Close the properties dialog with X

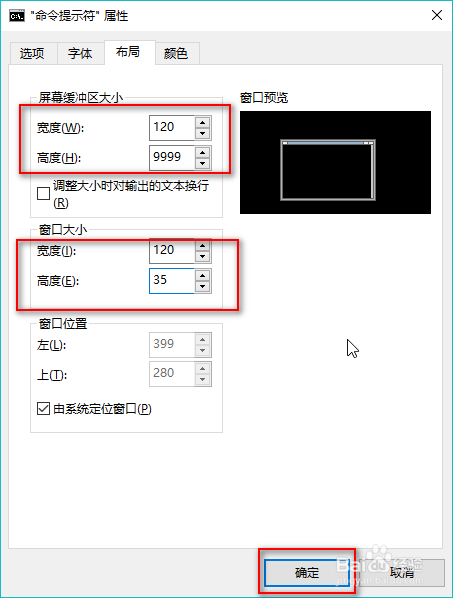click(x=437, y=15)
